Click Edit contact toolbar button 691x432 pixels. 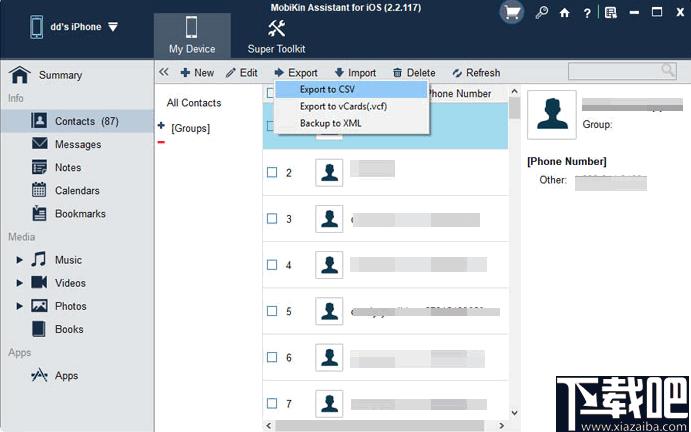[x=241, y=73]
